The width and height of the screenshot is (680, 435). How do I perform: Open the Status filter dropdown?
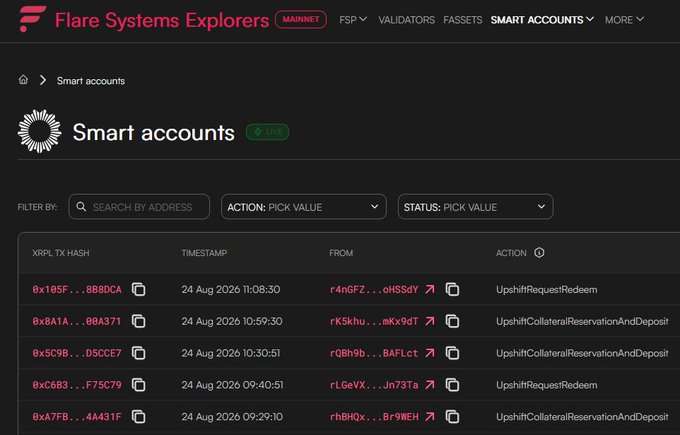click(475, 207)
